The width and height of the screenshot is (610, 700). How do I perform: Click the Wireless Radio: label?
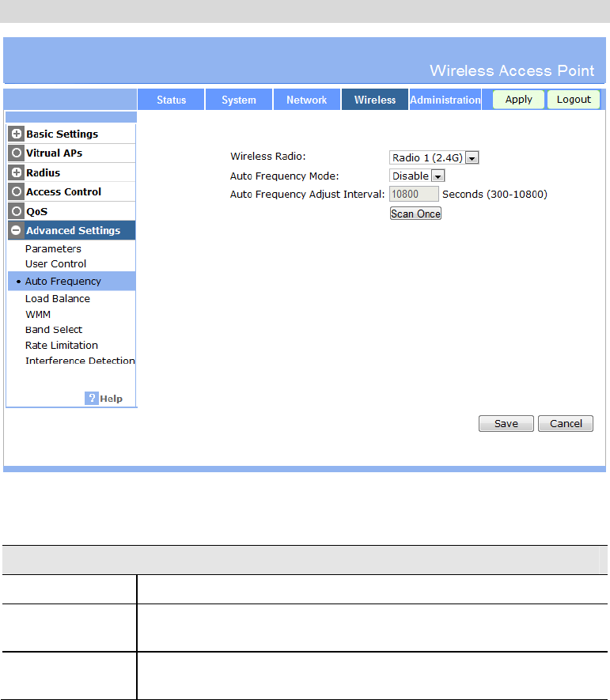pyautogui.click(x=268, y=157)
